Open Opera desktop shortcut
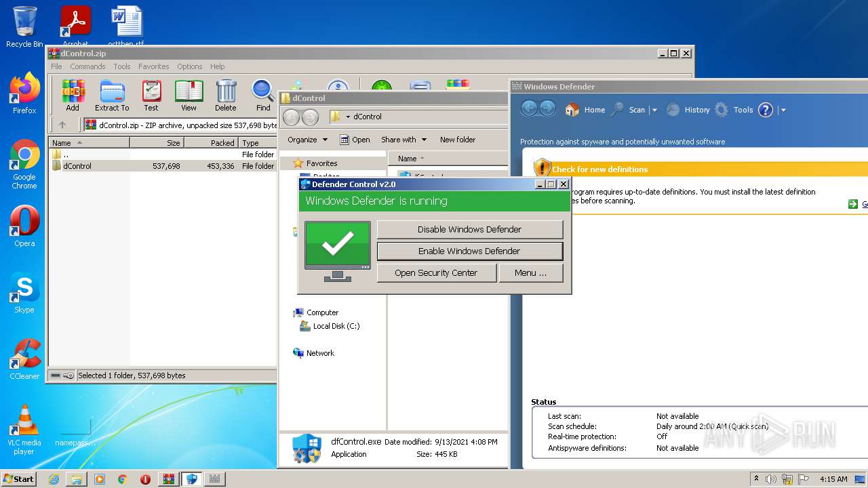 coord(24,226)
